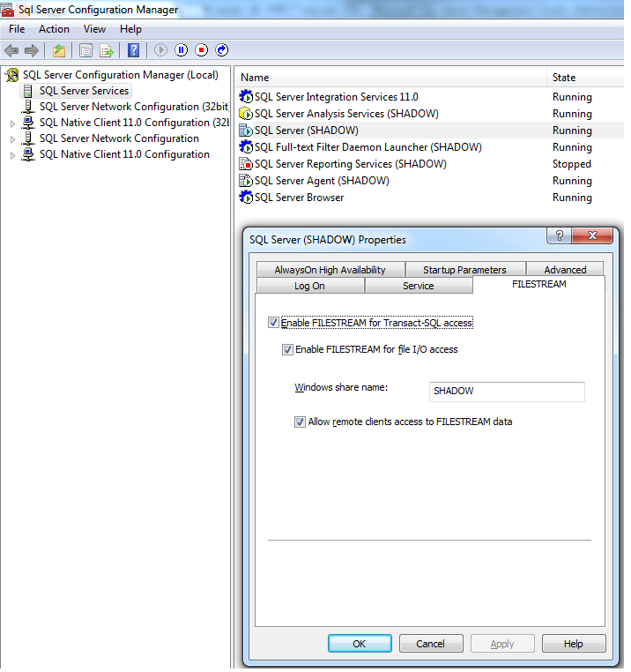Click SQL Server Network Configuration (32bit) tree icon
The image size is (631, 672).
pos(28,107)
